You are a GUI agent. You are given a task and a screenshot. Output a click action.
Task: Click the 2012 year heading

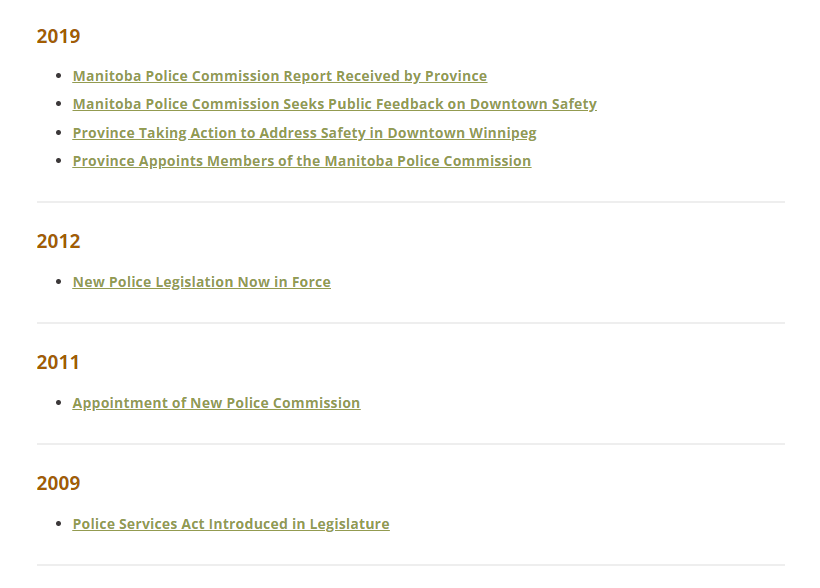59,242
